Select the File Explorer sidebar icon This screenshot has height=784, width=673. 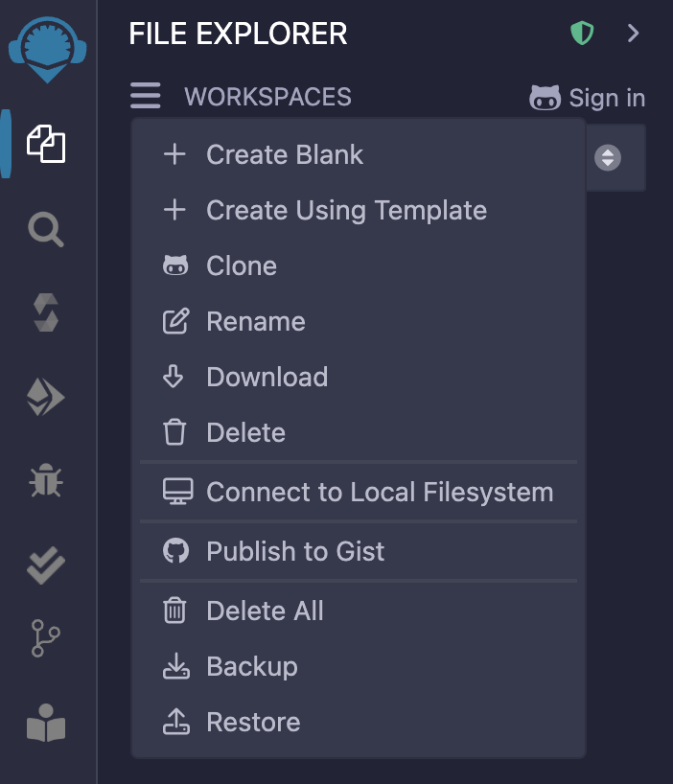(46, 145)
